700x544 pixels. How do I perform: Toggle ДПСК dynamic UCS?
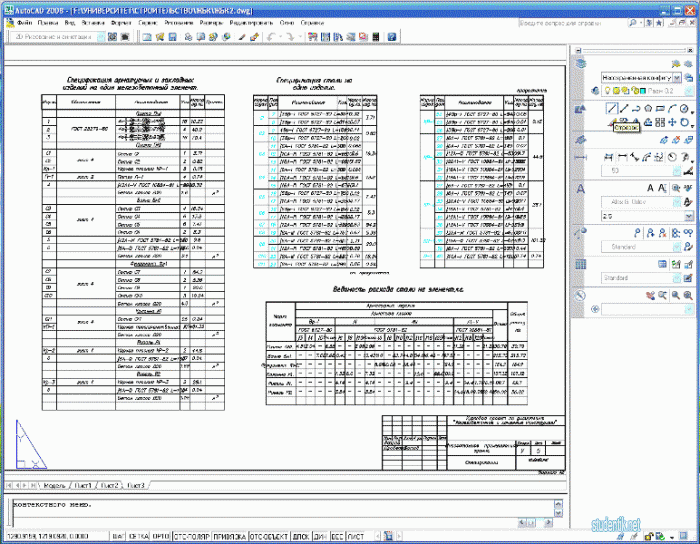click(301, 536)
